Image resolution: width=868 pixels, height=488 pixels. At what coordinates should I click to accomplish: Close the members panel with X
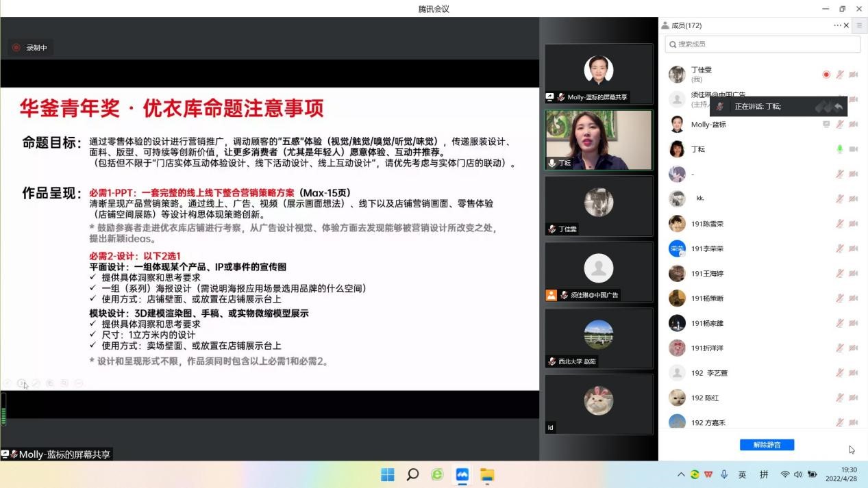tap(846, 25)
